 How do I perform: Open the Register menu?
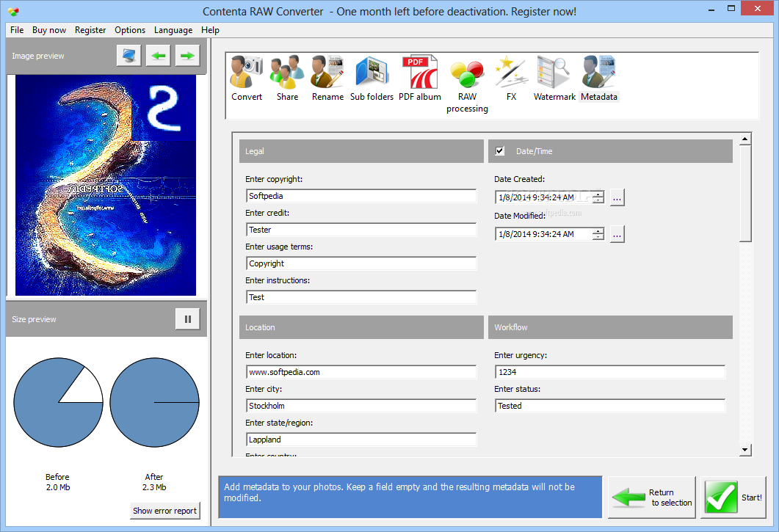pos(90,30)
